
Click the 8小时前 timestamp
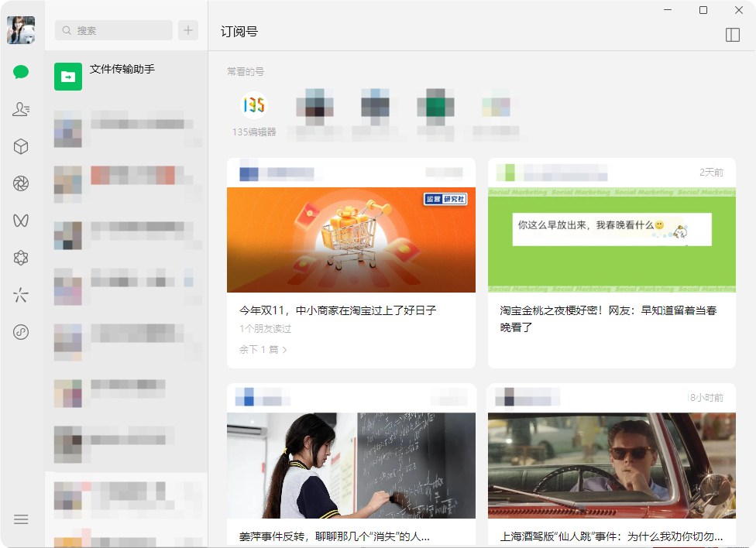tap(706, 398)
